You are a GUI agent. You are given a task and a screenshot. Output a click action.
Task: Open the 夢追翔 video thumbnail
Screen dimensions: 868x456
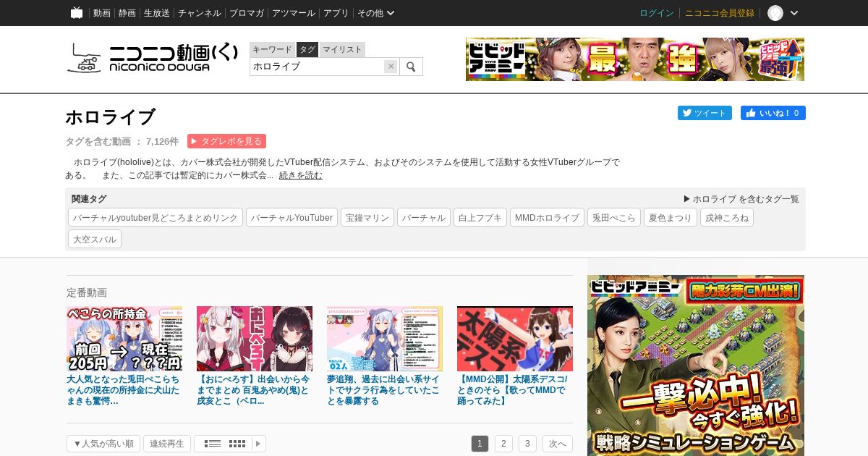tap(385, 339)
